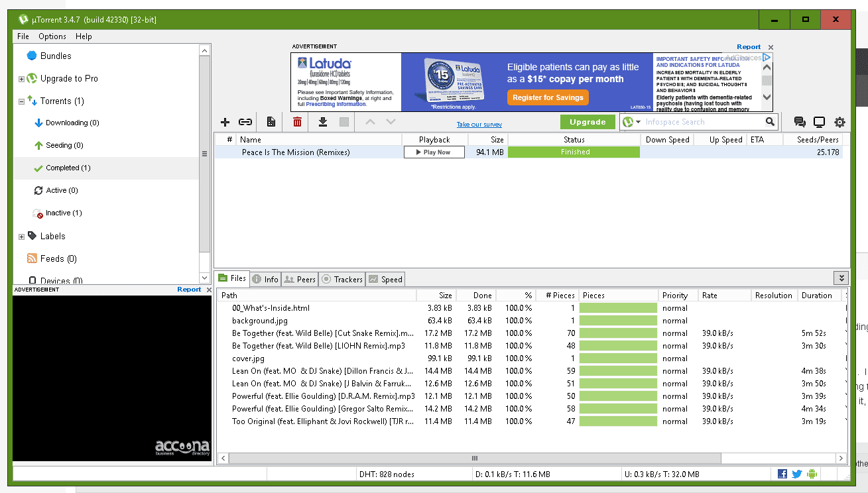Click the Create New Torrent icon
The height and width of the screenshot is (493, 868).
tap(271, 122)
